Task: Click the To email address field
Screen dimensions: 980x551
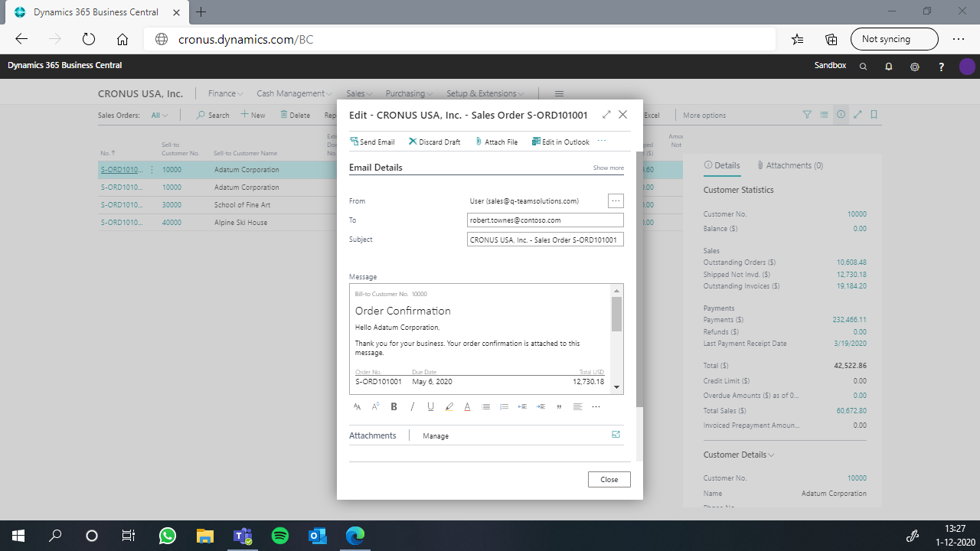Action: (x=545, y=220)
